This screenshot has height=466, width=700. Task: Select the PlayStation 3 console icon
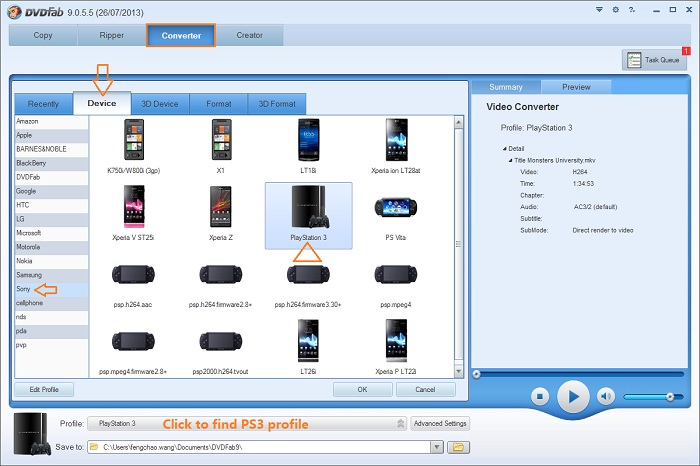click(x=309, y=207)
